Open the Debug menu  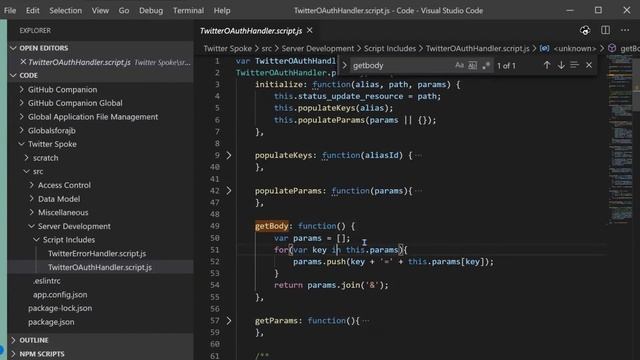[x=151, y=11]
